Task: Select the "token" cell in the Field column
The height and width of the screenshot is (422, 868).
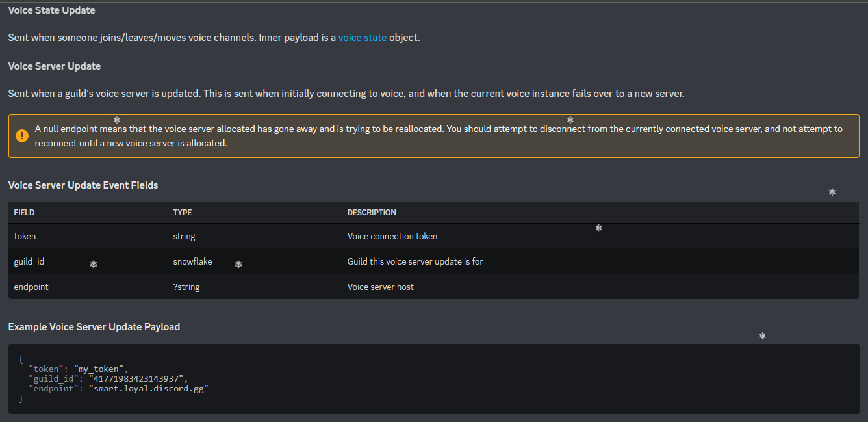Action: click(25, 236)
